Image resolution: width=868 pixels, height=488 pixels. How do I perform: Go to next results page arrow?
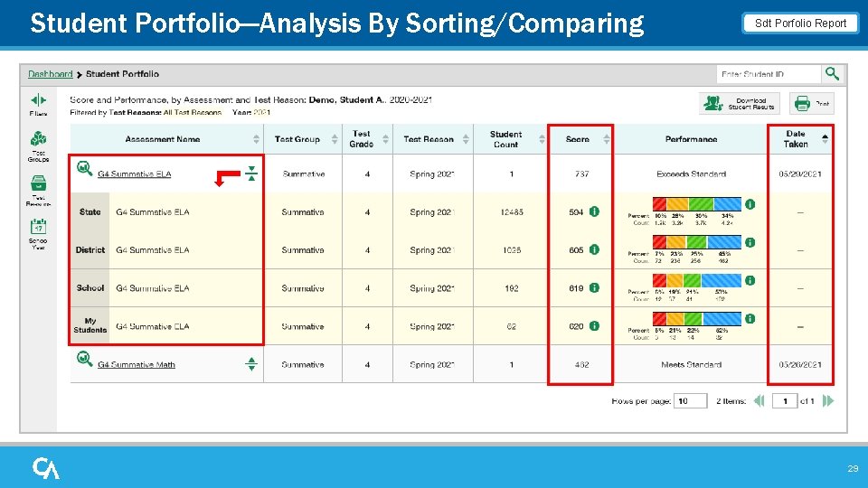828,401
